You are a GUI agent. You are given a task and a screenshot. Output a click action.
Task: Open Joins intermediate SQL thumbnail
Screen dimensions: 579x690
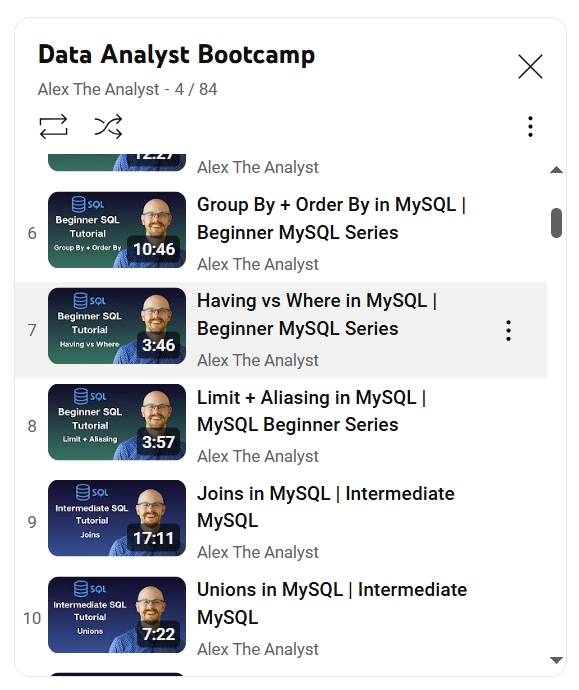pos(117,518)
